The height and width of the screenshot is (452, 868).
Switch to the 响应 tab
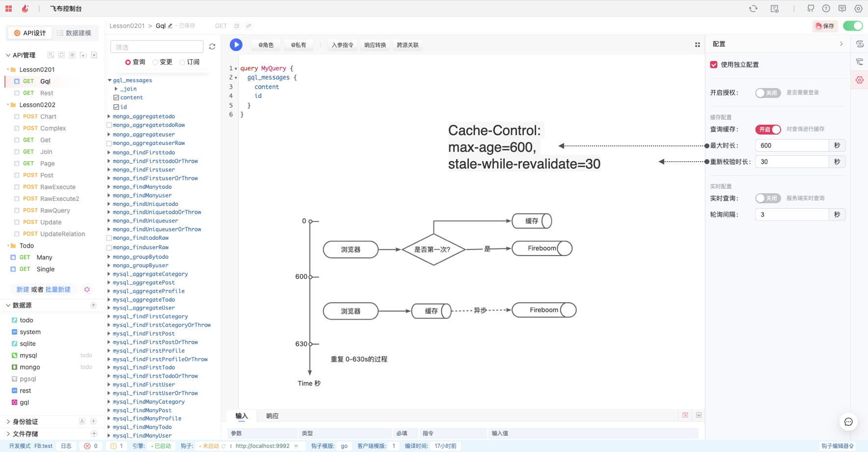click(272, 416)
